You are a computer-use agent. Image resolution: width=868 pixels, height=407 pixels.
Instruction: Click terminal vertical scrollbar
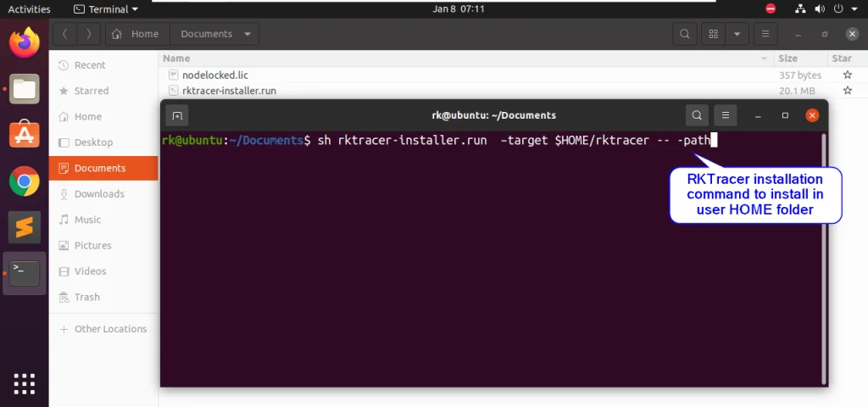825,259
